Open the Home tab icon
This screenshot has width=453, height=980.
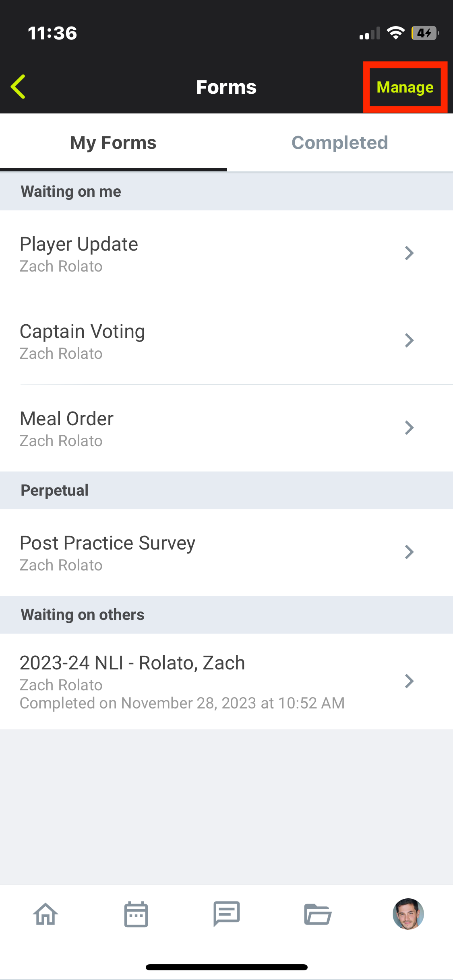point(46,914)
